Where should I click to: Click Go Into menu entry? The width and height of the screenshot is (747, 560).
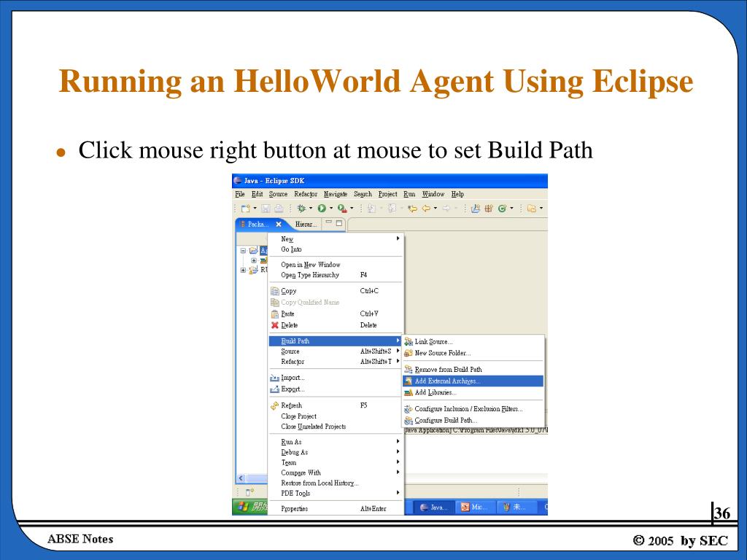tap(336, 249)
